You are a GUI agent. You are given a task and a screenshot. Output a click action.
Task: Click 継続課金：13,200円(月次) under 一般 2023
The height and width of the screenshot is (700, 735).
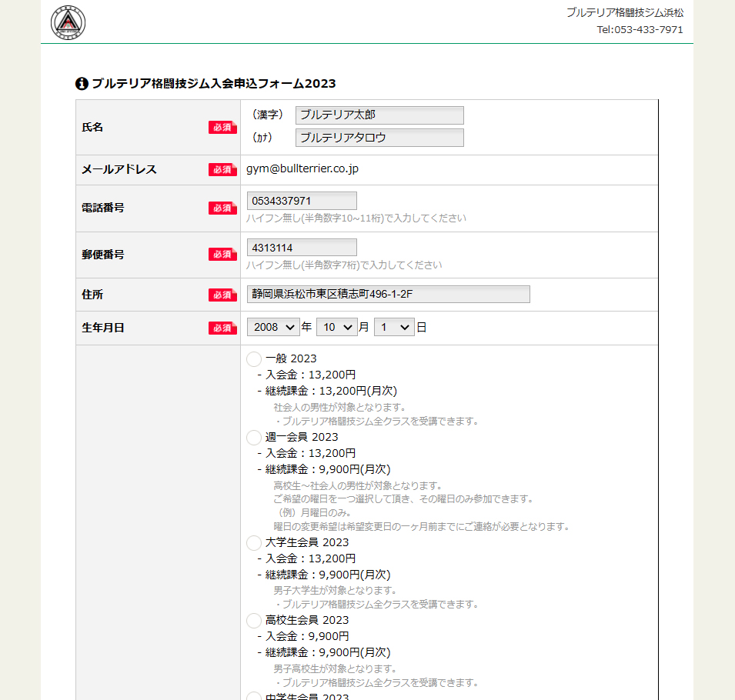tap(331, 391)
